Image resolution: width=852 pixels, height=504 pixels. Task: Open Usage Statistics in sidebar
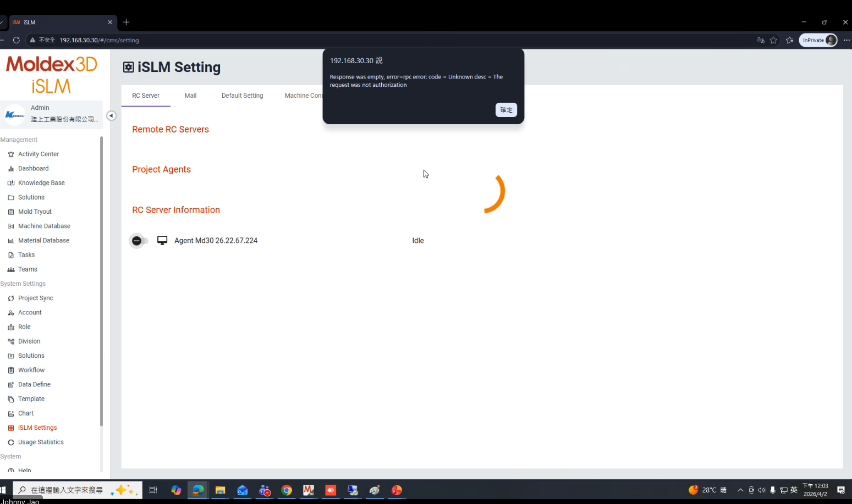(x=41, y=442)
